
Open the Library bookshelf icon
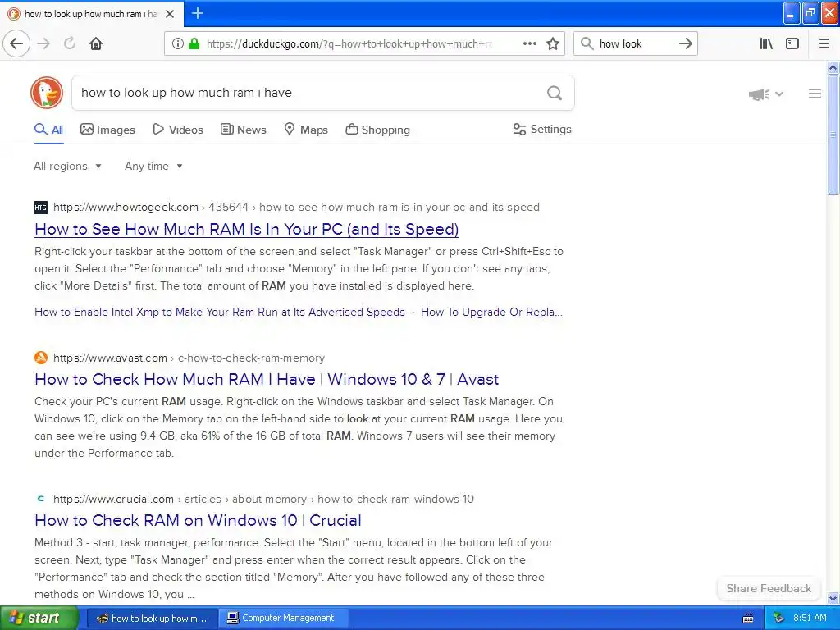(x=766, y=43)
